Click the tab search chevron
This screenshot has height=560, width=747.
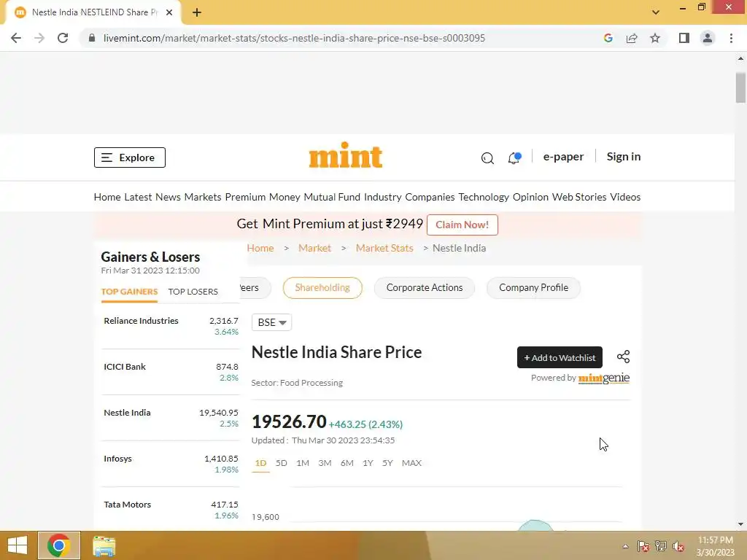coord(656,12)
